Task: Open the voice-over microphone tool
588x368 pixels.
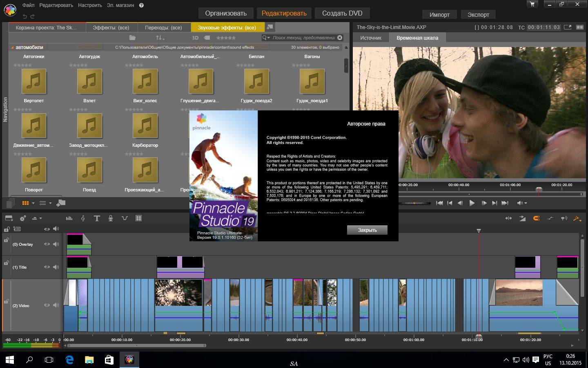Action: 111,218
